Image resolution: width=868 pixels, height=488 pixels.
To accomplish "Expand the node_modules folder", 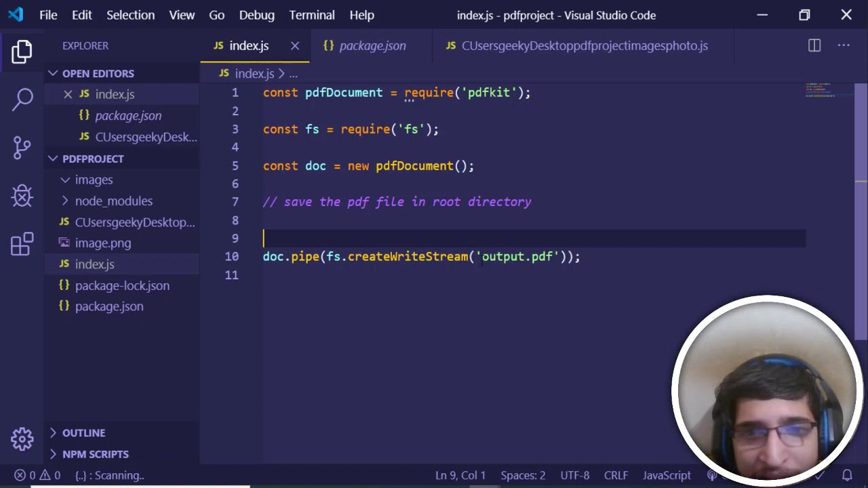I will 113,201.
